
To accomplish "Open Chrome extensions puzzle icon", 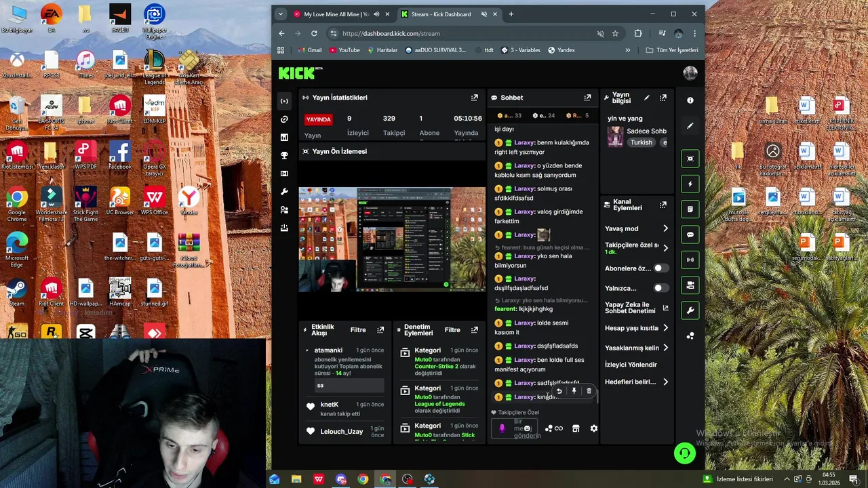I will click(638, 33).
